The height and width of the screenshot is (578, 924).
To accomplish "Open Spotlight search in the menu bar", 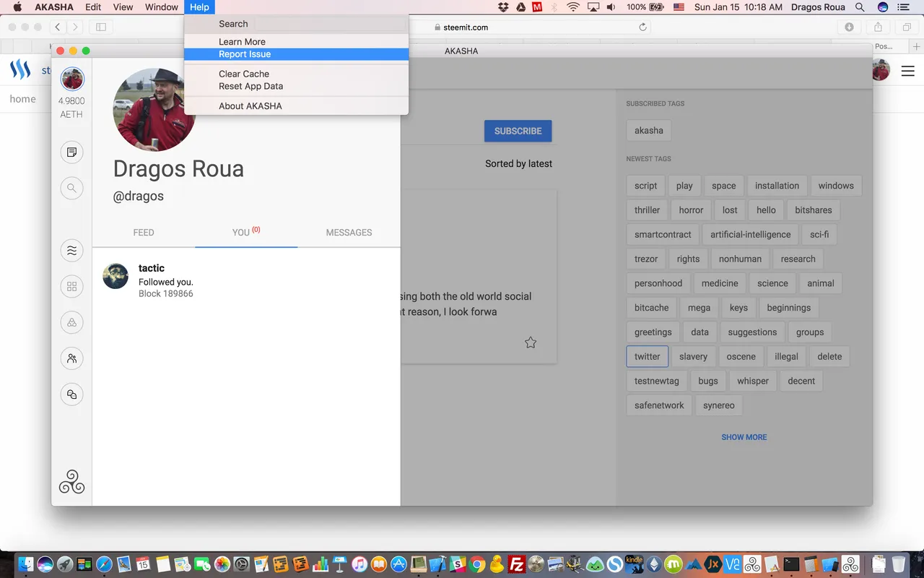I will [x=860, y=7].
